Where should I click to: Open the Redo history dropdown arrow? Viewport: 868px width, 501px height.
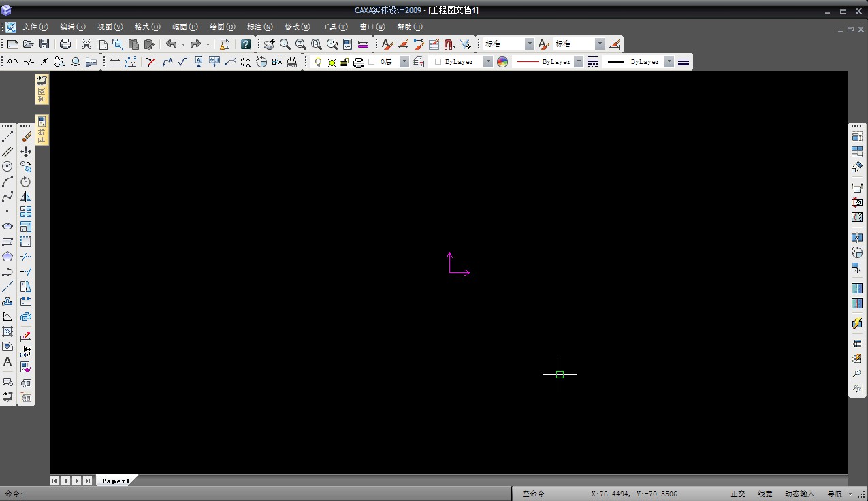[x=208, y=44]
